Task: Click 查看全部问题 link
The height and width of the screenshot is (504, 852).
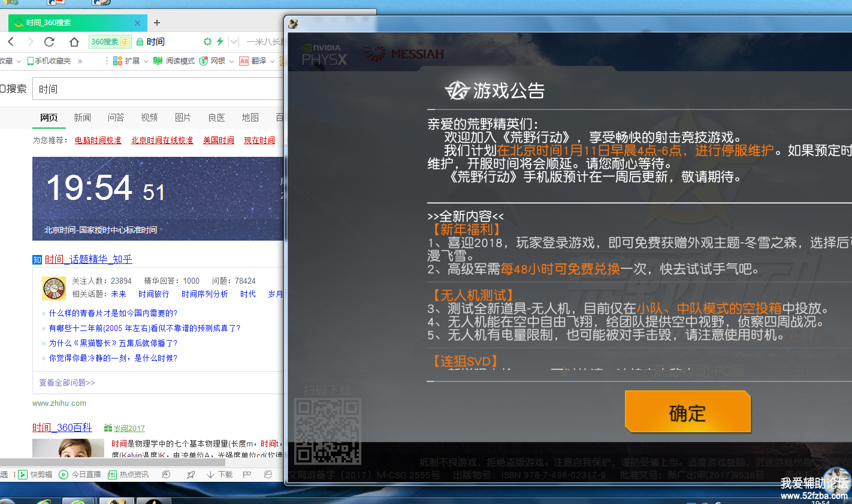Action: pyautogui.click(x=67, y=382)
